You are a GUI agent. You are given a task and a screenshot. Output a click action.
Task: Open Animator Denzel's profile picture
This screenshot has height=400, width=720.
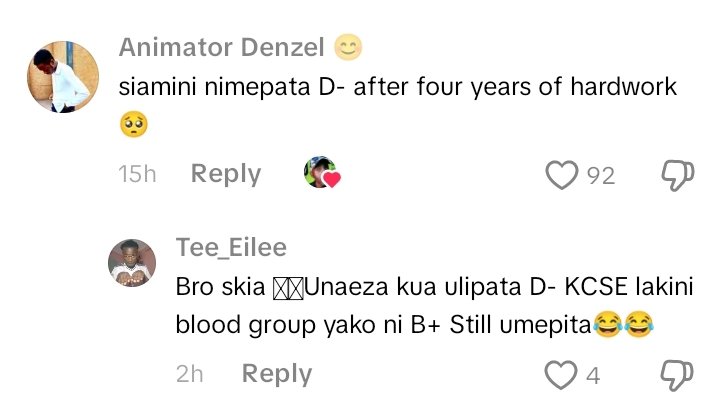[x=63, y=77]
